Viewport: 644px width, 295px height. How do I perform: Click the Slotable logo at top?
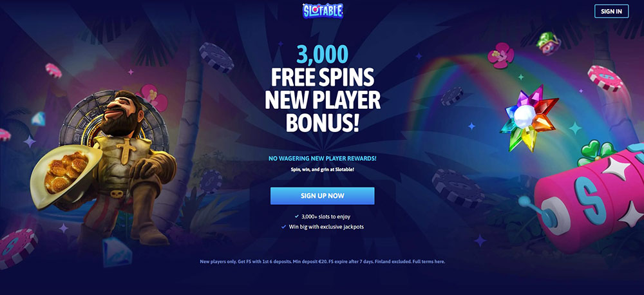tap(323, 11)
